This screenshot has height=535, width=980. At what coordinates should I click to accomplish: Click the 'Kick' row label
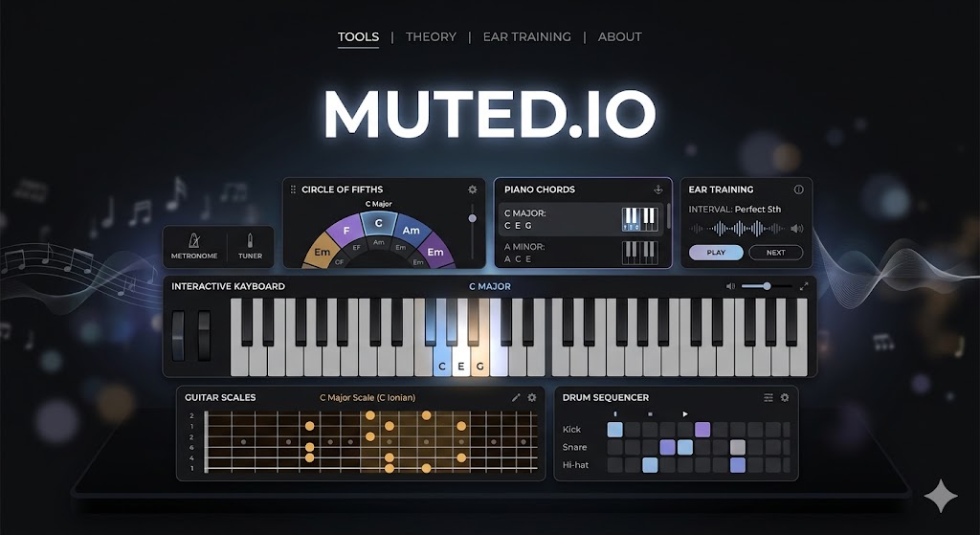[x=571, y=430]
